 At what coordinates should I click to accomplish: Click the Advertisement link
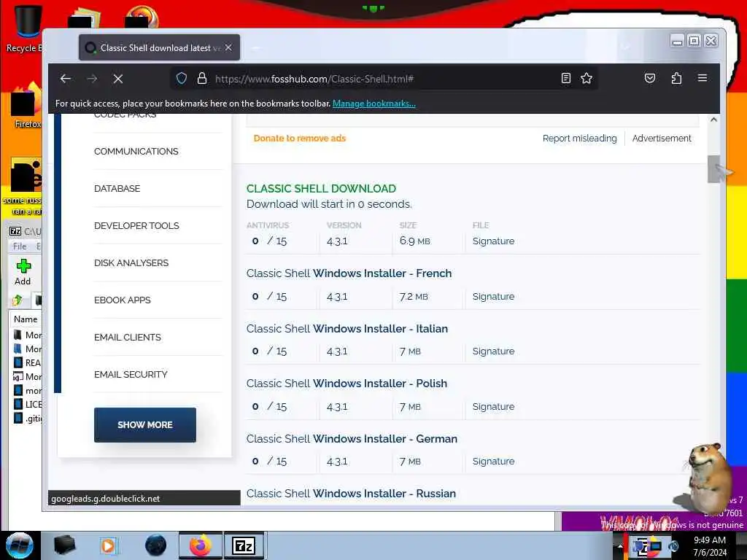[x=662, y=138]
